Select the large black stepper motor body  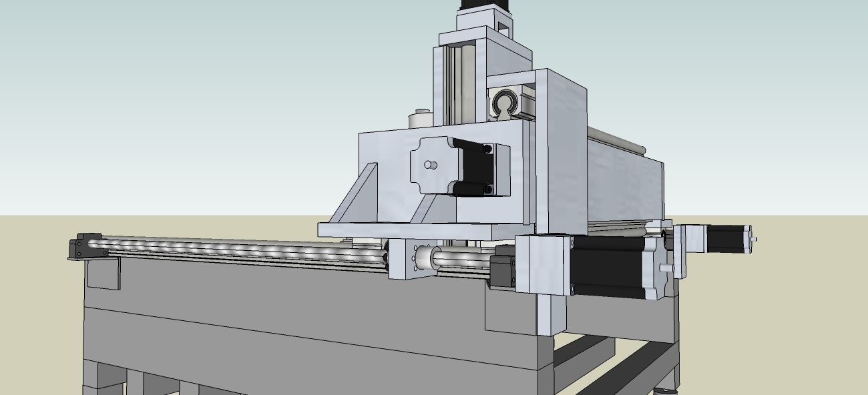click(x=606, y=267)
